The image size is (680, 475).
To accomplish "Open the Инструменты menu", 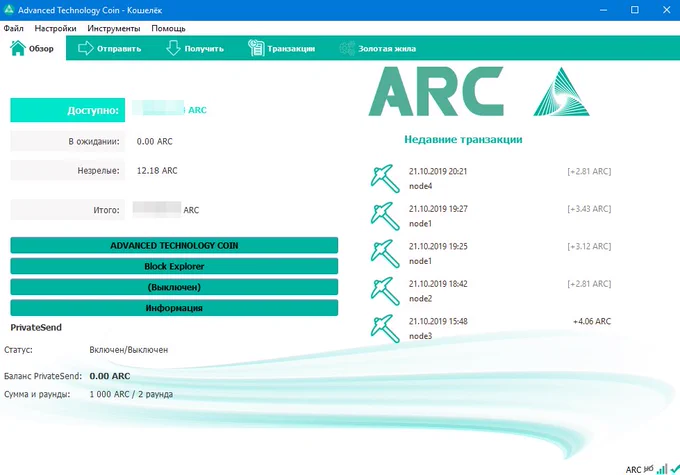I will click(x=114, y=28).
